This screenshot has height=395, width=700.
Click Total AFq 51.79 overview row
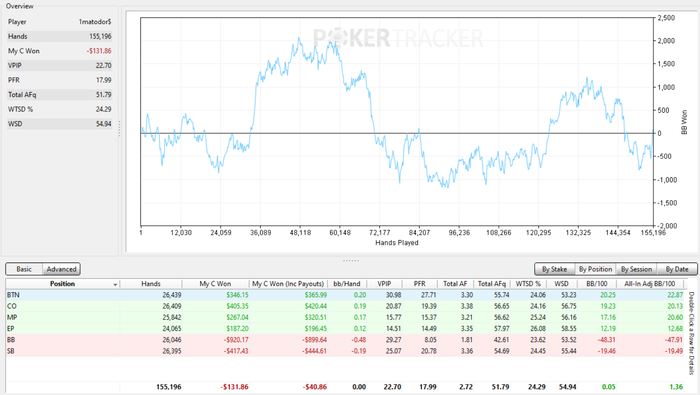tap(59, 95)
